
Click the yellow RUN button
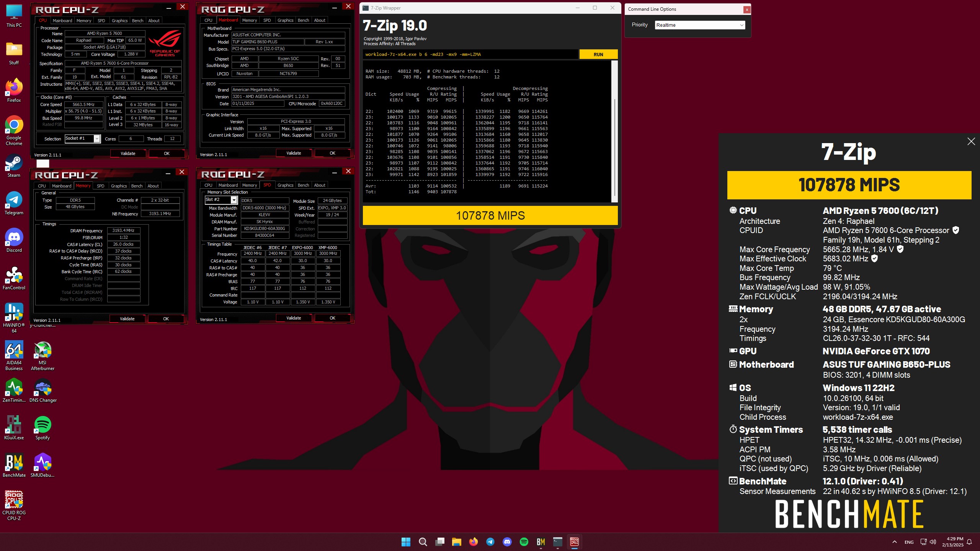click(x=598, y=54)
